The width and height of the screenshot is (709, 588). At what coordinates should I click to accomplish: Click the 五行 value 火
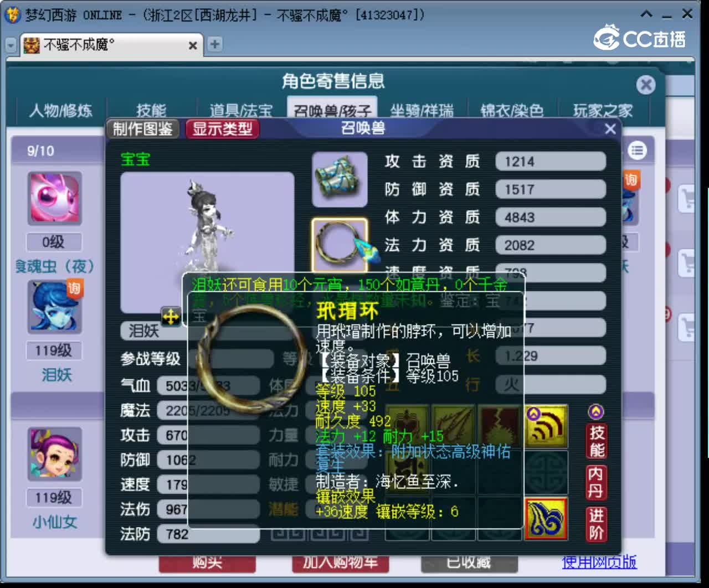click(x=550, y=384)
